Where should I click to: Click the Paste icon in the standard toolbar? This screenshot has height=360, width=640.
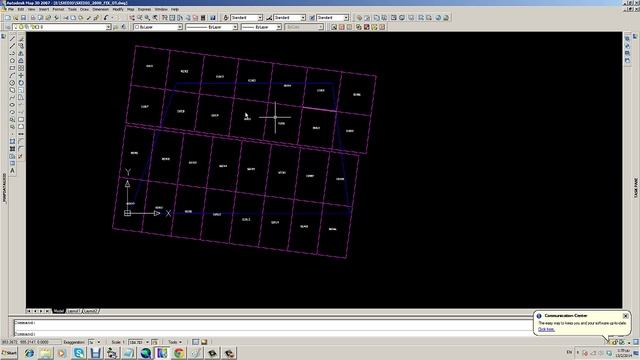pyautogui.click(x=81, y=18)
